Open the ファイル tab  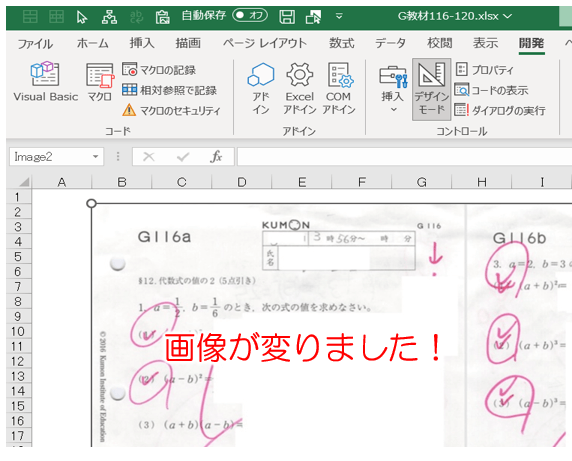tap(35, 44)
